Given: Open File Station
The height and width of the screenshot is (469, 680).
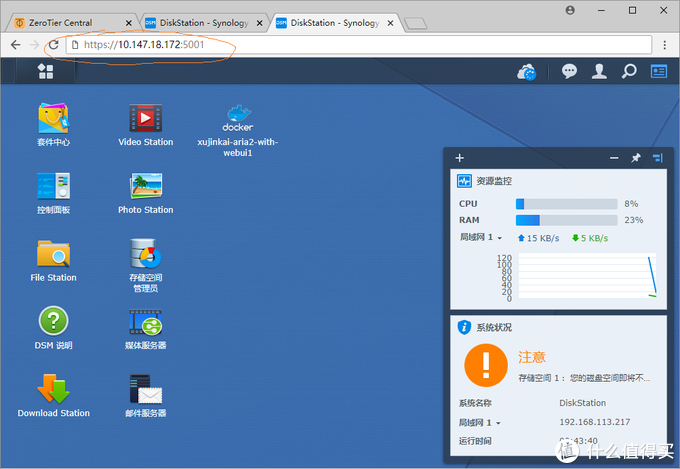Looking at the screenshot, I should (x=53, y=255).
